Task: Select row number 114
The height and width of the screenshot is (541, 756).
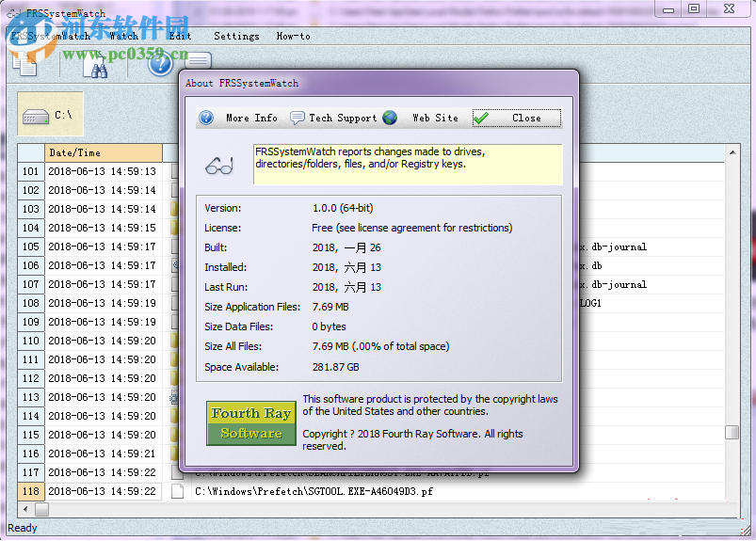Action: [31, 416]
